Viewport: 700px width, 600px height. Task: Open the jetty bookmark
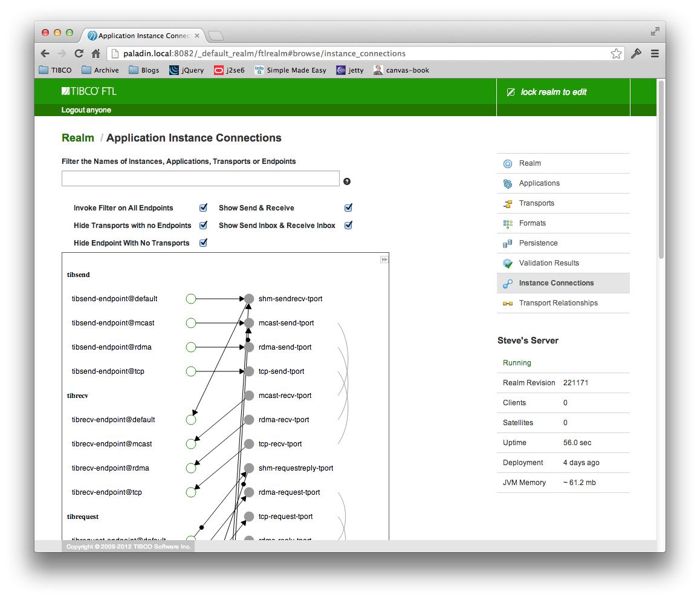coord(350,70)
